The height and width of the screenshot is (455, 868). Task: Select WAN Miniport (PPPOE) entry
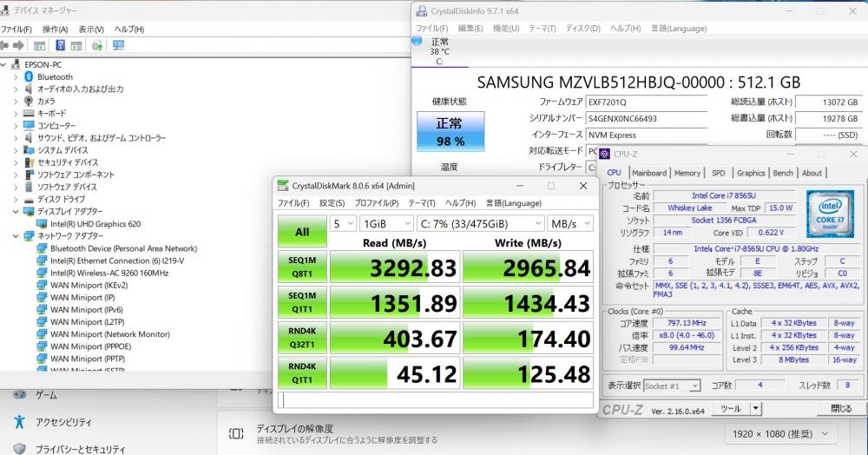tap(91, 346)
